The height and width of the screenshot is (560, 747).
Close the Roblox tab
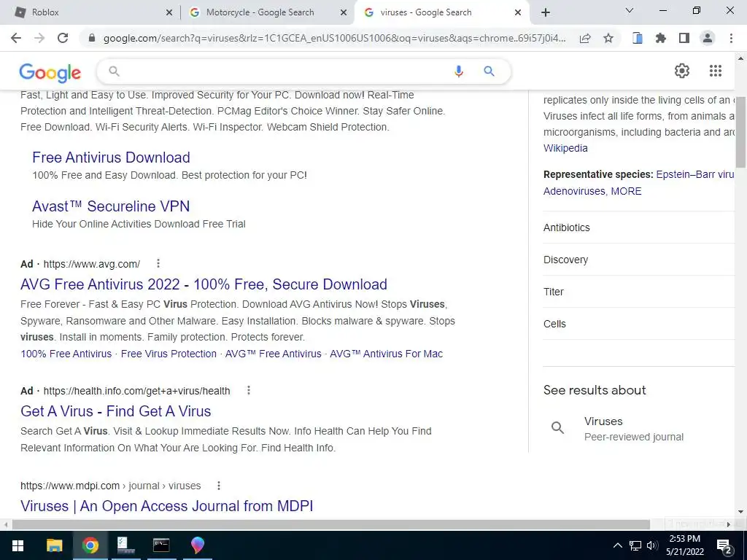(169, 13)
